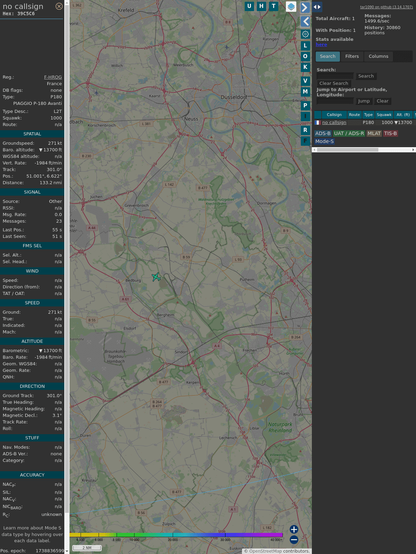
Task: Select the aircraft icon on the map
Action: pos(156,277)
